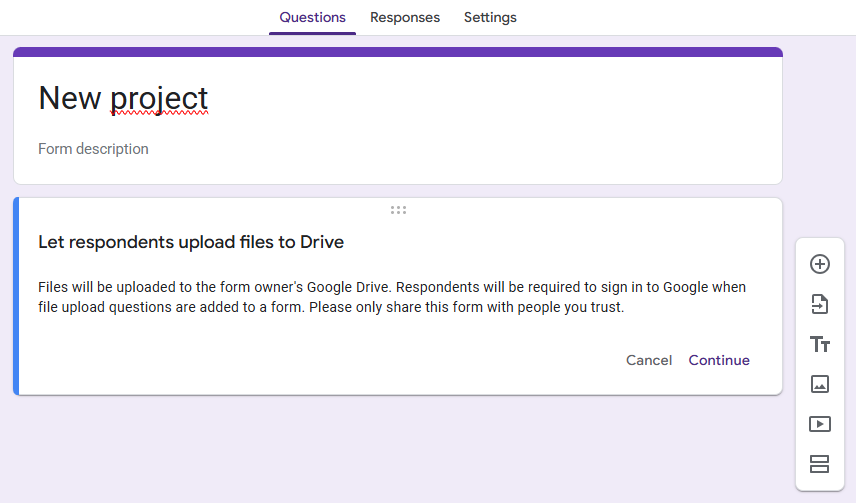This screenshot has width=856, height=503.
Task: Grab the six-dot drag handle on card
Action: [398, 210]
